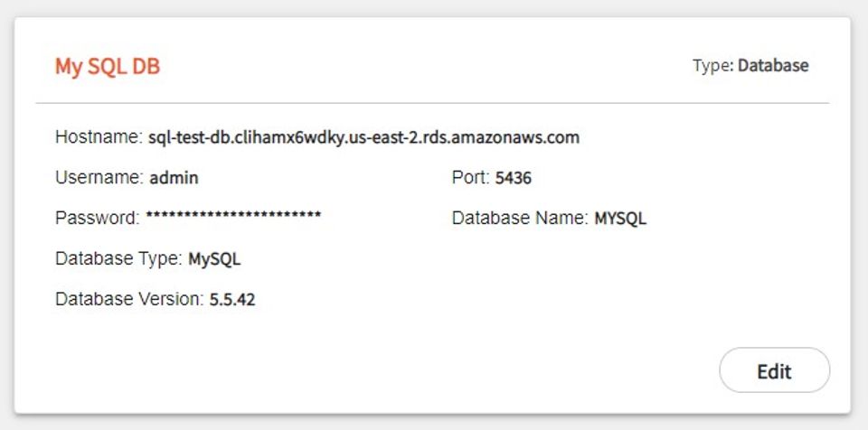This screenshot has height=430, width=868.
Task: Click the version number 5.5.42
Action: tap(232, 300)
